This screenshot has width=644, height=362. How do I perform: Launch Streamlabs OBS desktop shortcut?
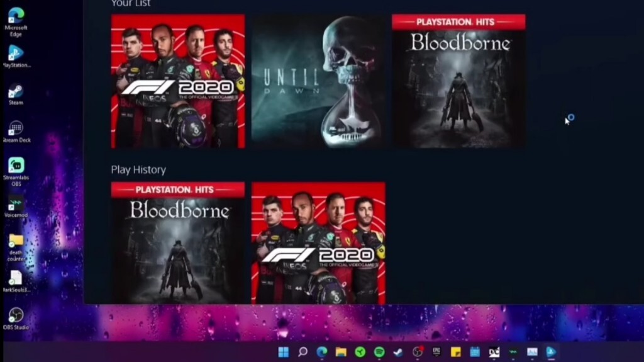click(x=16, y=172)
